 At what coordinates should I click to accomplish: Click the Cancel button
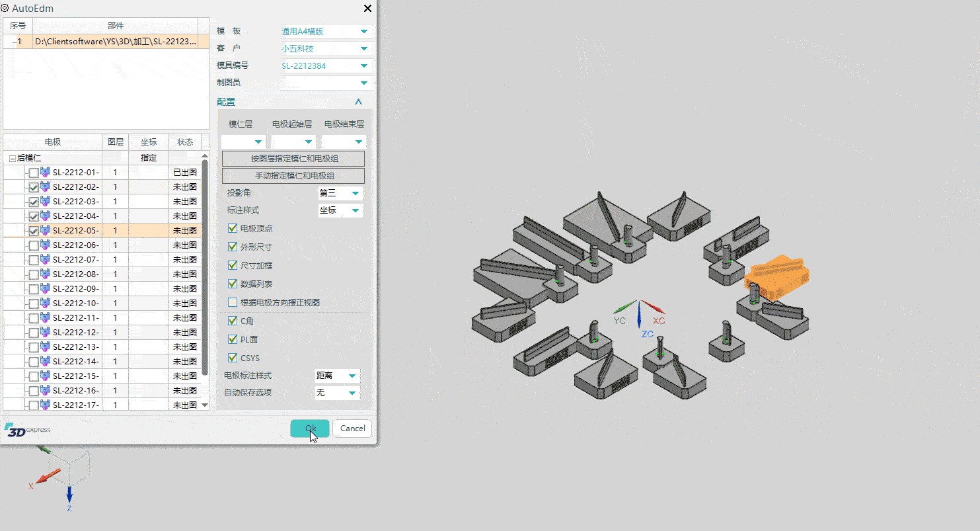pyautogui.click(x=352, y=428)
